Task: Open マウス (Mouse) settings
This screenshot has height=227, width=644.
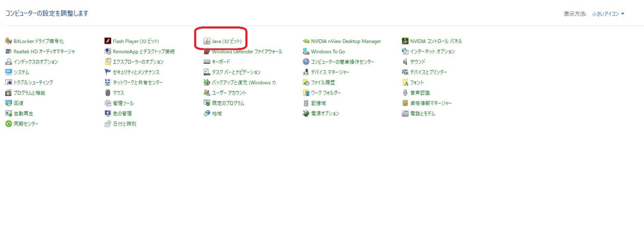Action: [114, 93]
